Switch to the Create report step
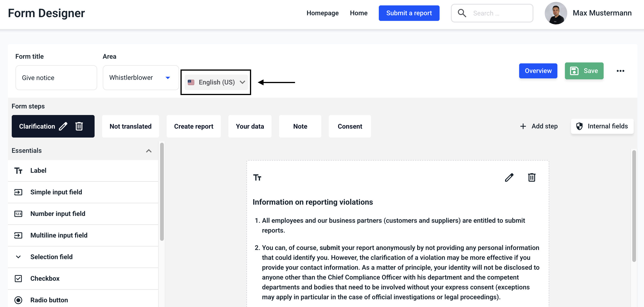Screen dimensions: 644x307 click(x=193, y=126)
